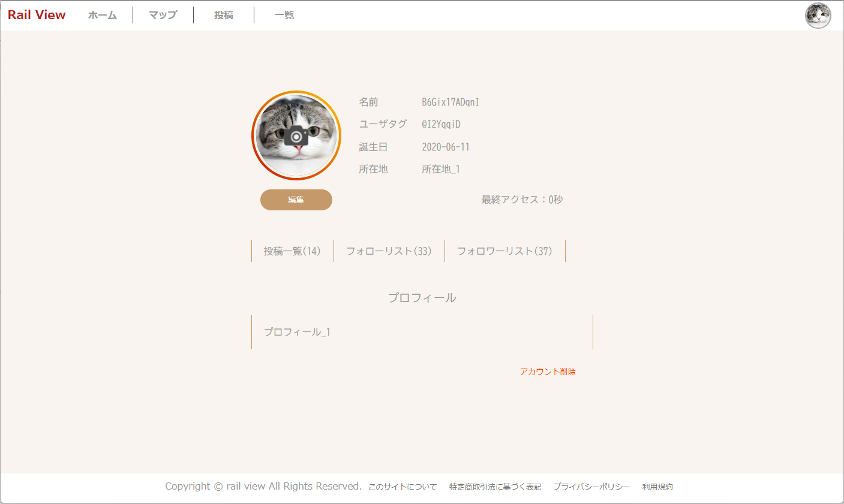
Task: Open 特定商取引法に基づく表記 in the footer
Action: coord(495,487)
